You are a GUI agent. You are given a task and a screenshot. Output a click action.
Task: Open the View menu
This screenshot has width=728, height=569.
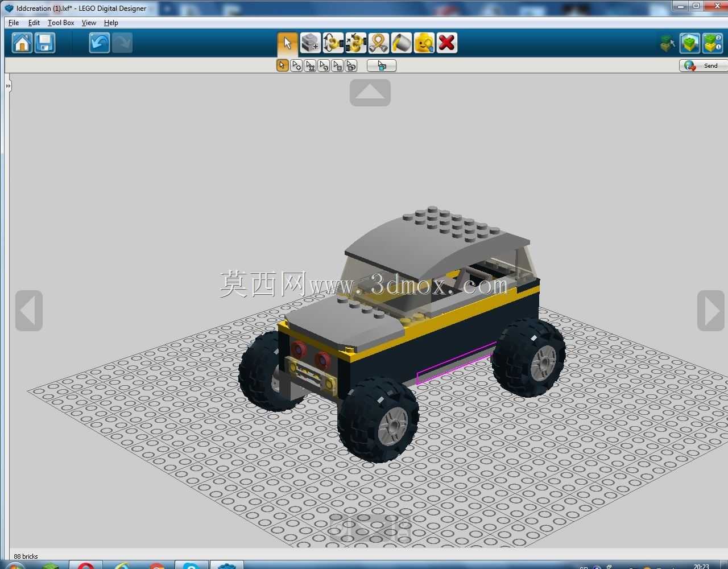(x=89, y=23)
